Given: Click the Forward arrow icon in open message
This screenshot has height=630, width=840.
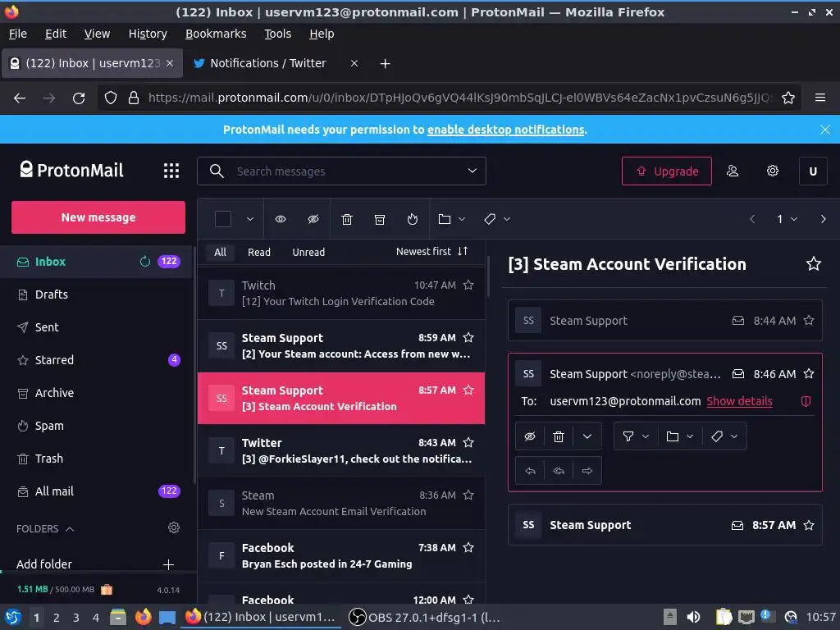Looking at the screenshot, I should click(x=587, y=471).
